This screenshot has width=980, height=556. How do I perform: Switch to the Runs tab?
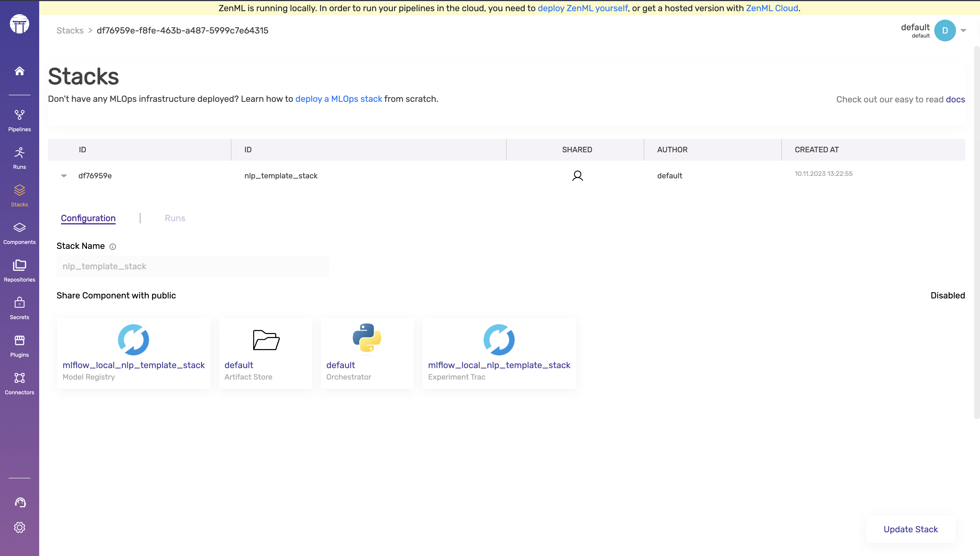175,218
